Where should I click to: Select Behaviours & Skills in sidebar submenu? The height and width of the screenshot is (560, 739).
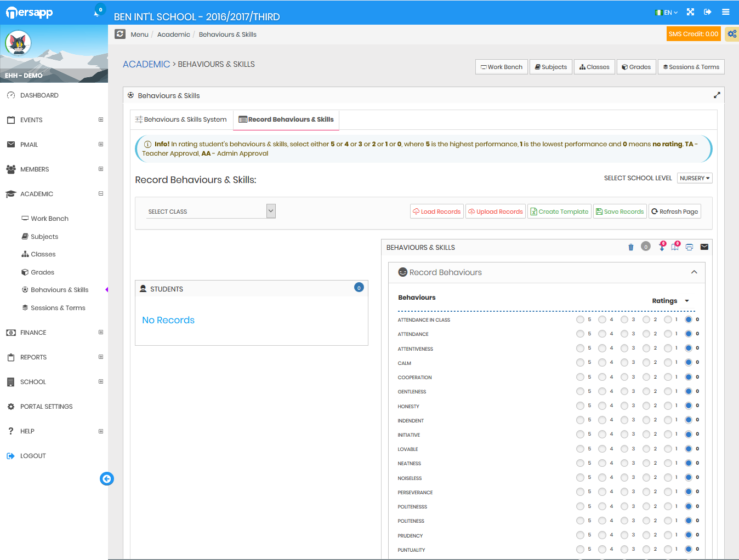[59, 290]
